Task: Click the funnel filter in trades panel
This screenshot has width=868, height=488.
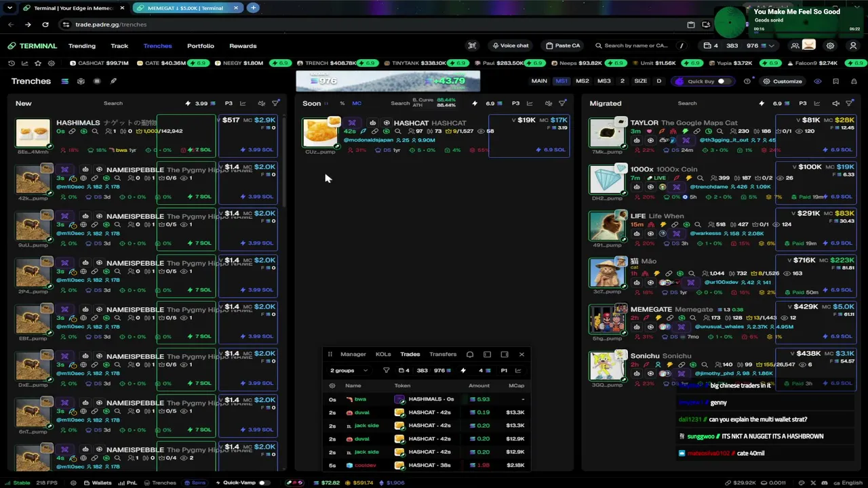Action: pyautogui.click(x=386, y=371)
